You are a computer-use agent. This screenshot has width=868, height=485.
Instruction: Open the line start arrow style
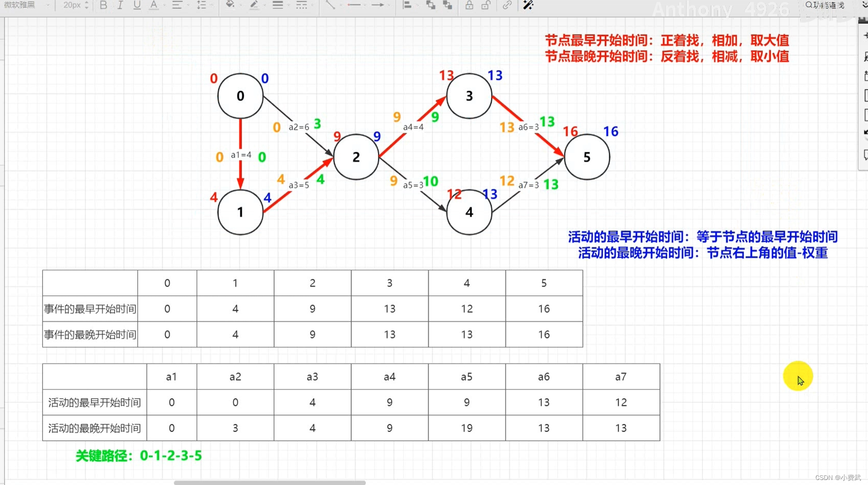click(354, 5)
